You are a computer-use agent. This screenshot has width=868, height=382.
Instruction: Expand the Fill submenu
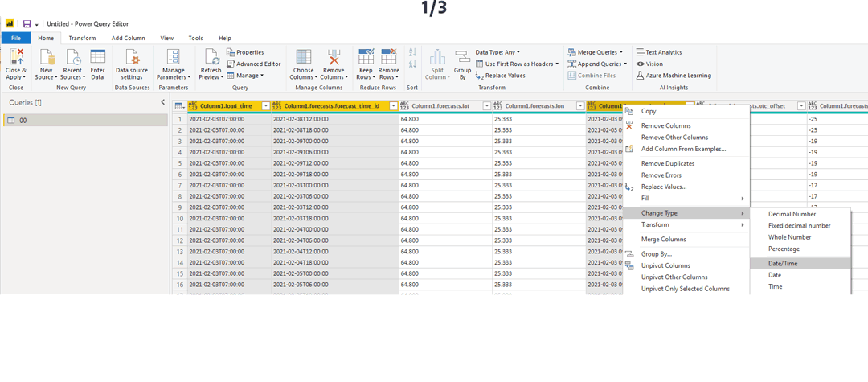(x=686, y=198)
